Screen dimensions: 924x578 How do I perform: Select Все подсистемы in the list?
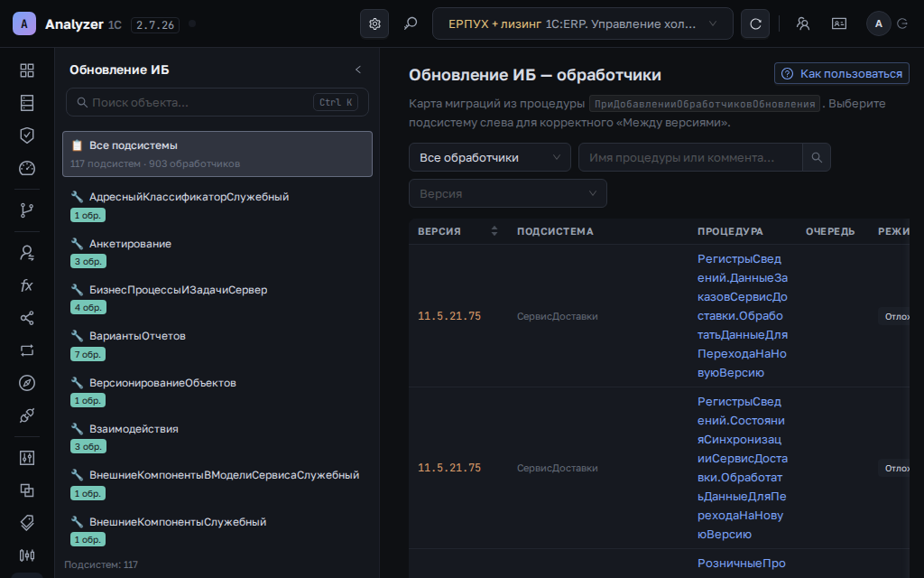217,154
